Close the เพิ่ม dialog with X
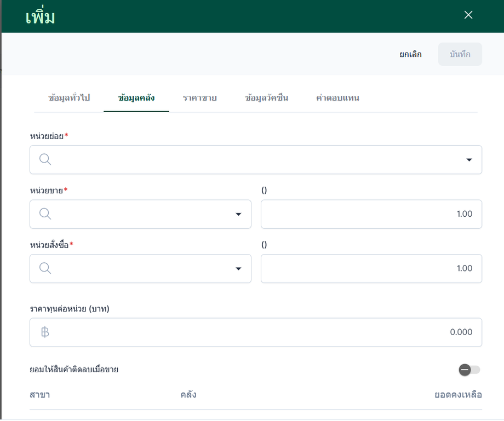 coord(468,15)
